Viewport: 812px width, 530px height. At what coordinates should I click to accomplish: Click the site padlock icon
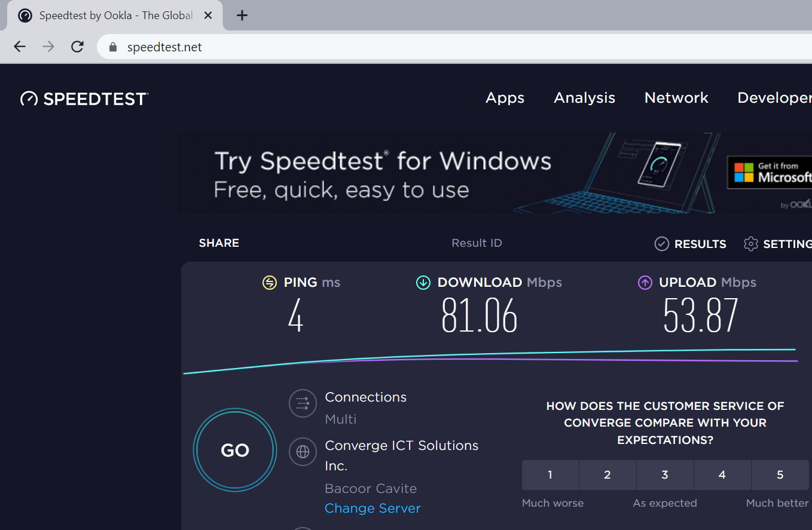[113, 47]
